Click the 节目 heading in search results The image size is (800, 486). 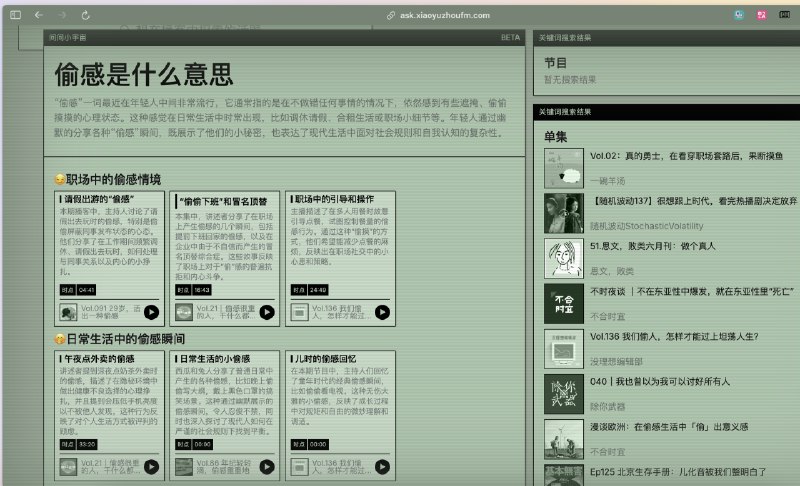pos(555,63)
